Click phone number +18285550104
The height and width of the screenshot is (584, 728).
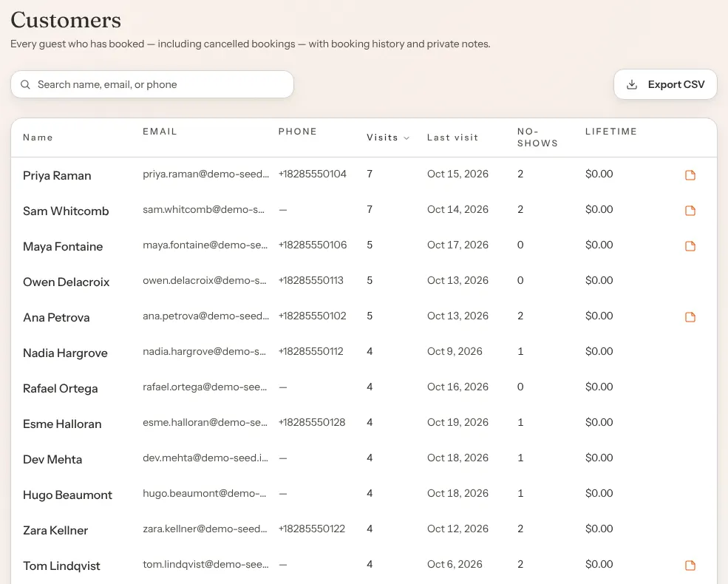[x=313, y=174]
